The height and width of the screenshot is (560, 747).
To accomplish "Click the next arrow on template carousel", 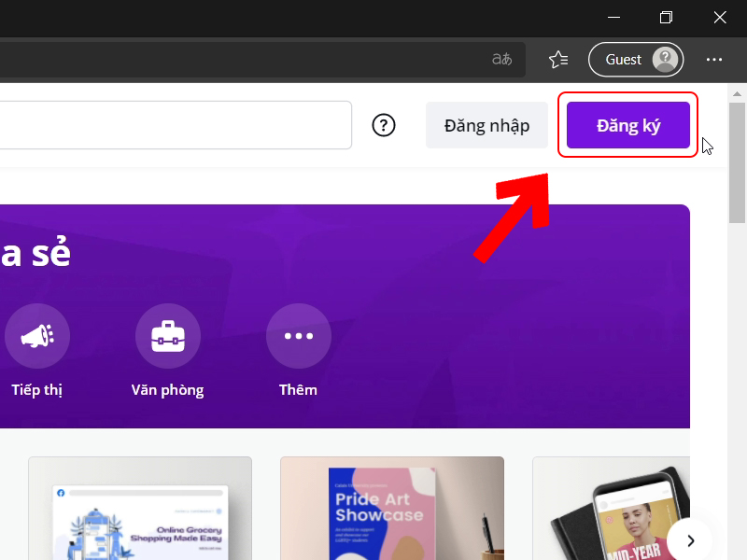I will click(690, 540).
